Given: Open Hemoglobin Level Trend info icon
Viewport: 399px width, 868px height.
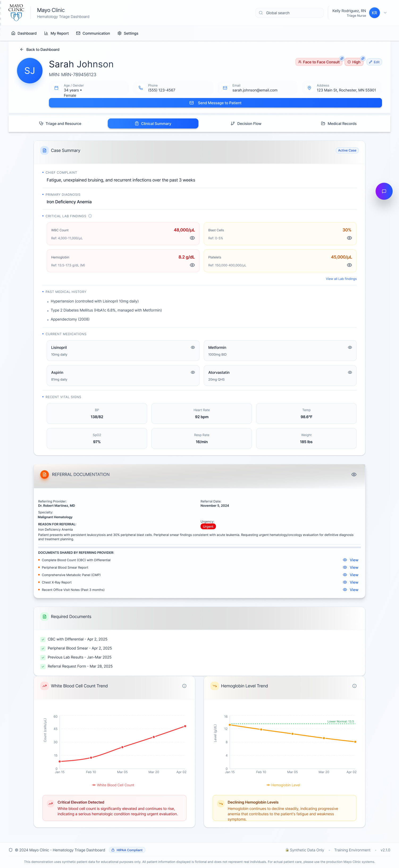Looking at the screenshot, I should click(x=354, y=686).
